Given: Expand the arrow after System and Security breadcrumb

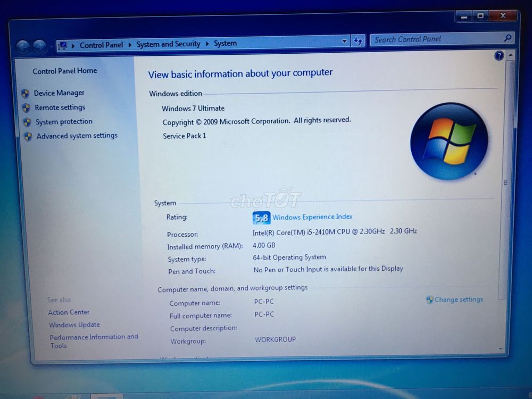Looking at the screenshot, I should [x=207, y=44].
